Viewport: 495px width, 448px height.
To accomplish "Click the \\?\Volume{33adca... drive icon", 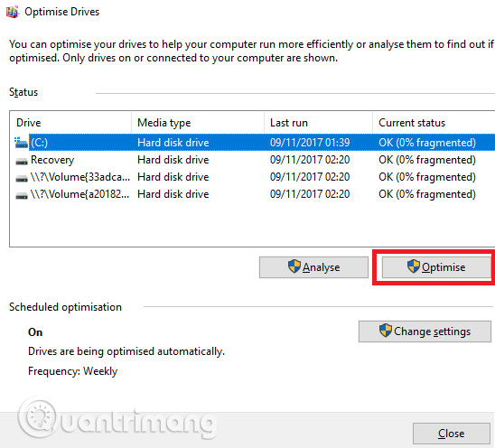I will (x=22, y=178).
